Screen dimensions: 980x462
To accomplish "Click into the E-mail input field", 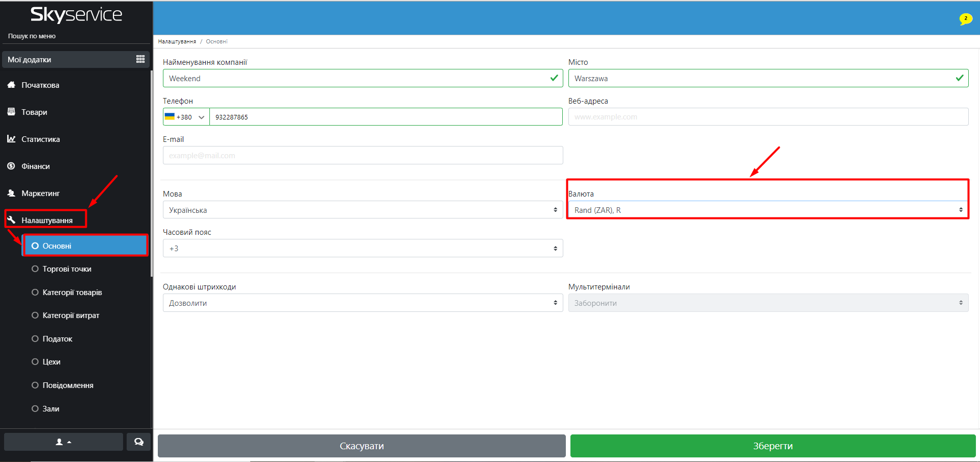I will (363, 155).
